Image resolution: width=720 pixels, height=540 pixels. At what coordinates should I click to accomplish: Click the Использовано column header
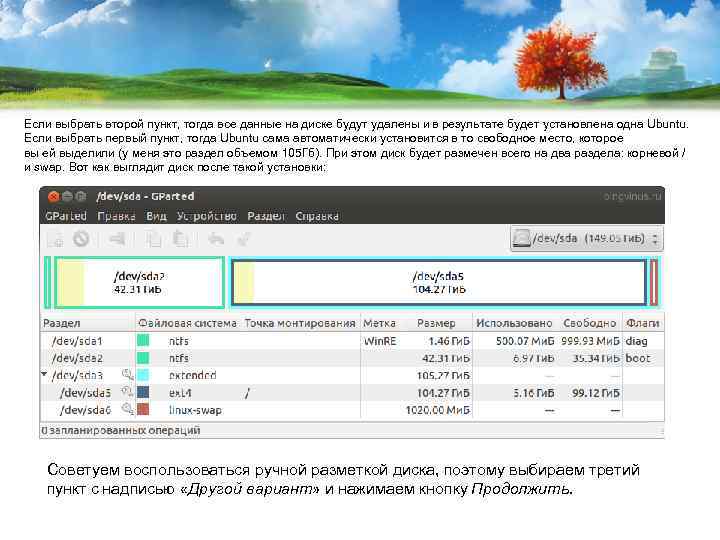pyautogui.click(x=514, y=323)
